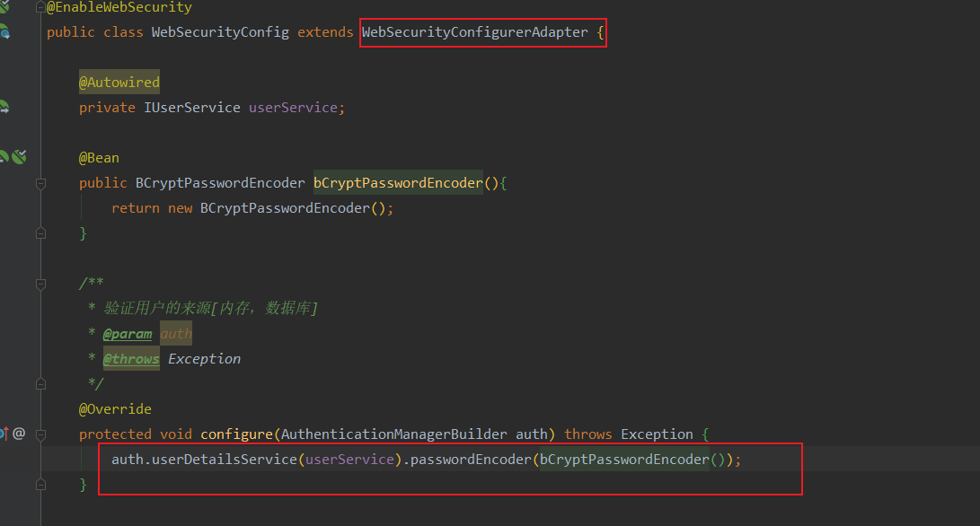Click WebSecurityConfigurerAdapter superclass name

pyautogui.click(x=474, y=31)
